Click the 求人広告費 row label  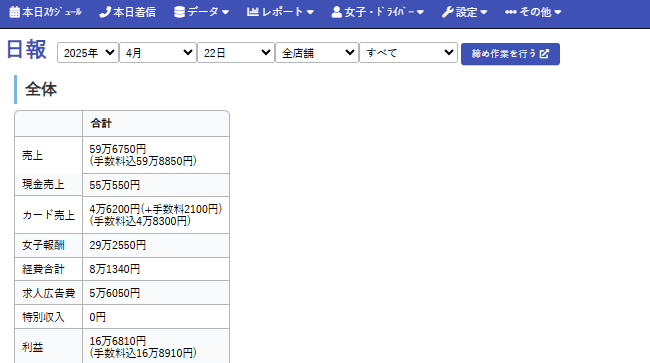pyautogui.click(x=49, y=293)
